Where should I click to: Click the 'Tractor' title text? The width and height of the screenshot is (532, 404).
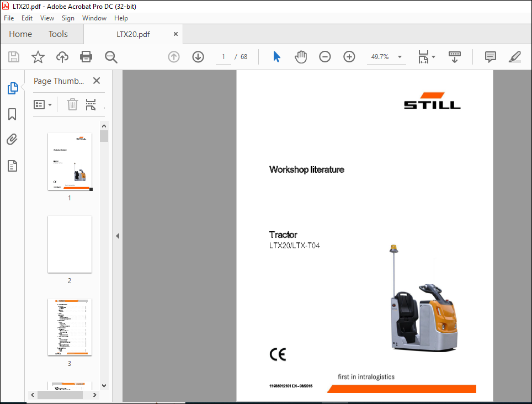click(x=283, y=235)
